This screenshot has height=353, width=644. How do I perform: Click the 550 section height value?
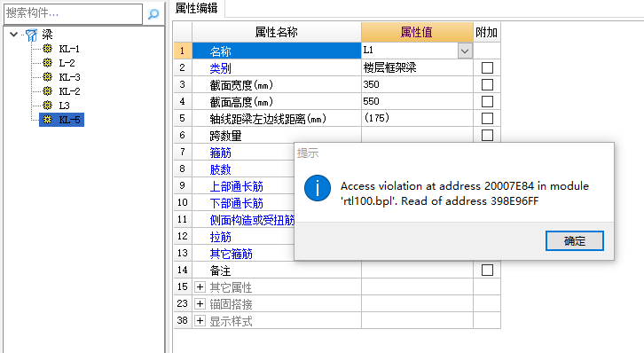click(x=417, y=101)
